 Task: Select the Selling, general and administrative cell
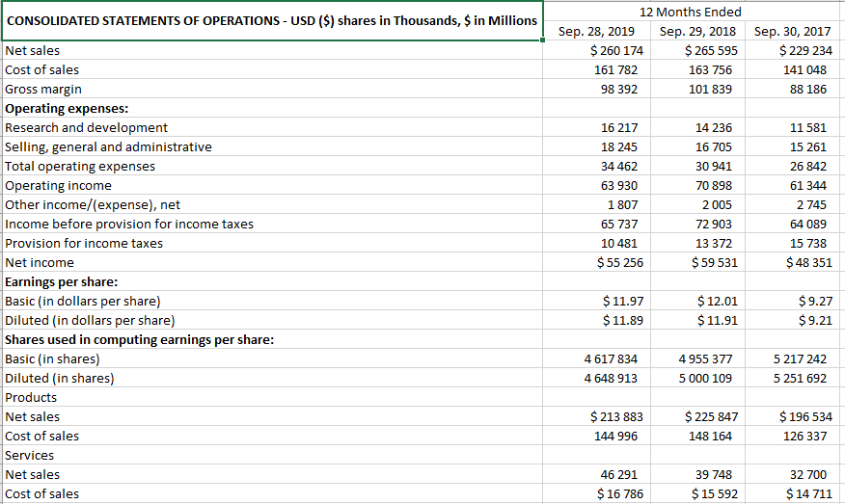point(108,146)
